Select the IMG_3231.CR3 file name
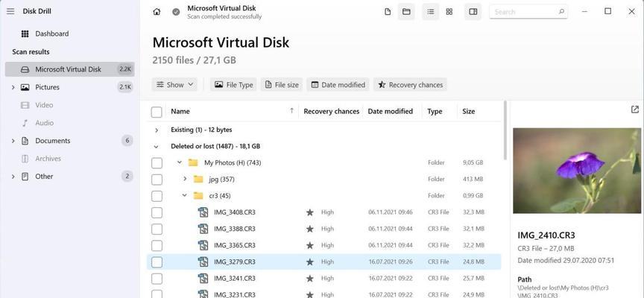This screenshot has height=298, width=644. [x=235, y=294]
